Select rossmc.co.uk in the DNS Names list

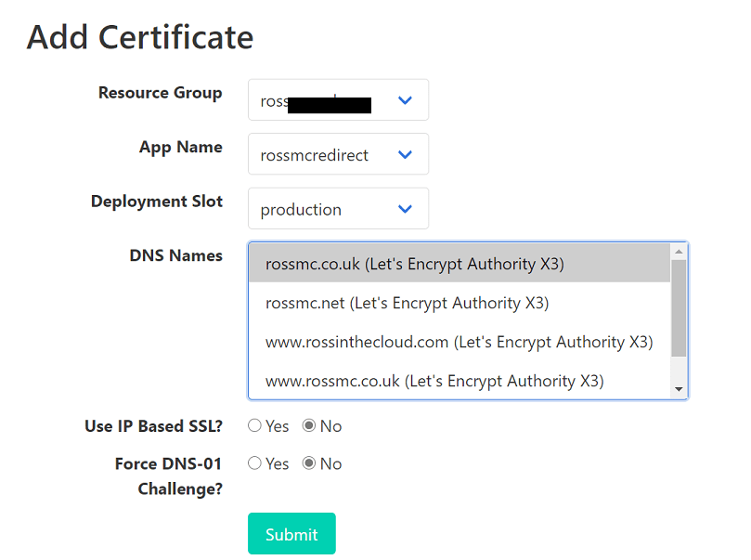(x=460, y=264)
